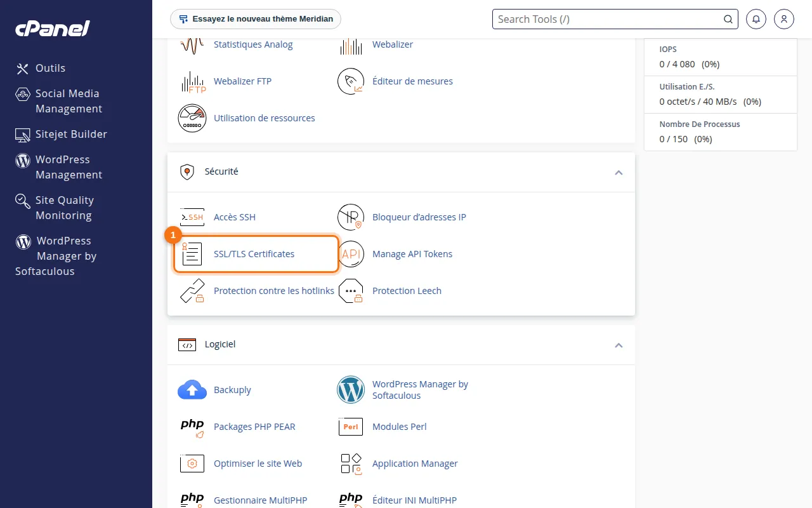Click Logiciel code section icon
This screenshot has width=812, height=508.
[187, 345]
